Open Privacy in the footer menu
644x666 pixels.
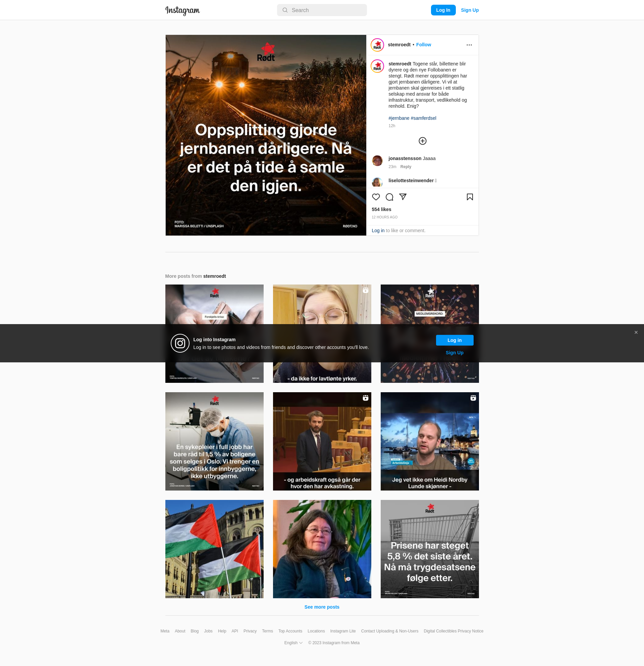250,631
